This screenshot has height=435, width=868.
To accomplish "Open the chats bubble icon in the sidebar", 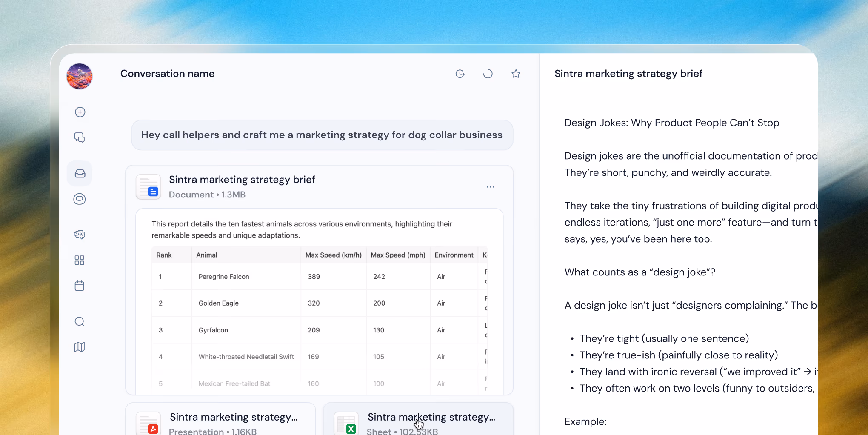I will click(80, 137).
